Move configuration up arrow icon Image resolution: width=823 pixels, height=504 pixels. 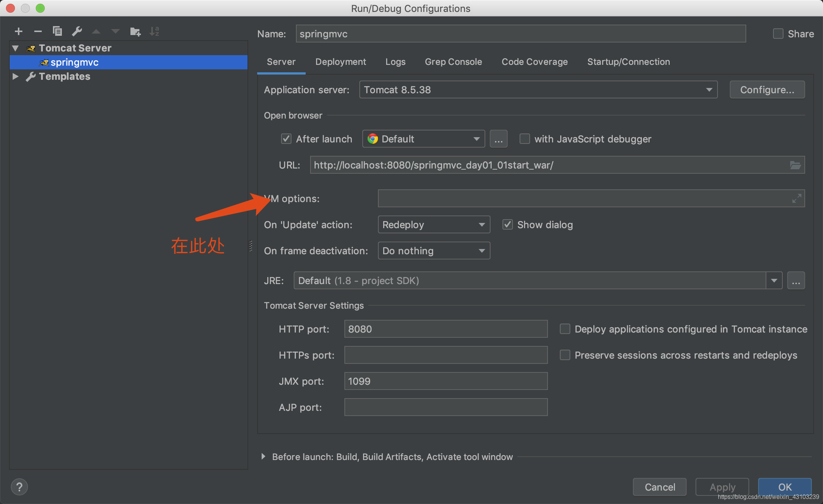(x=96, y=32)
